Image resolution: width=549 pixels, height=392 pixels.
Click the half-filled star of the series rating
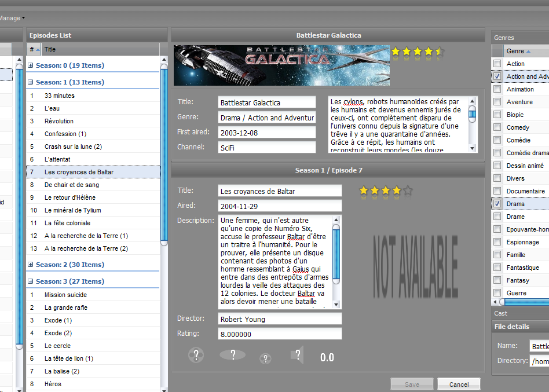click(x=439, y=52)
